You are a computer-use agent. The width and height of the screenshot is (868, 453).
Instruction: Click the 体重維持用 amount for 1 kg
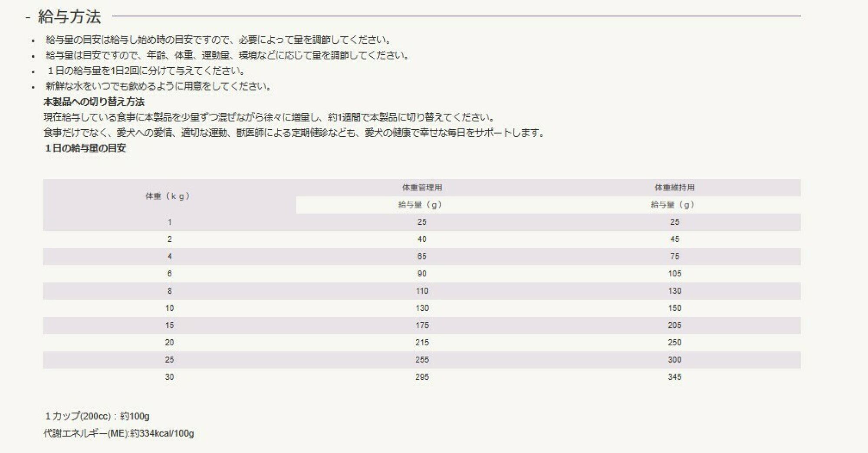674,222
